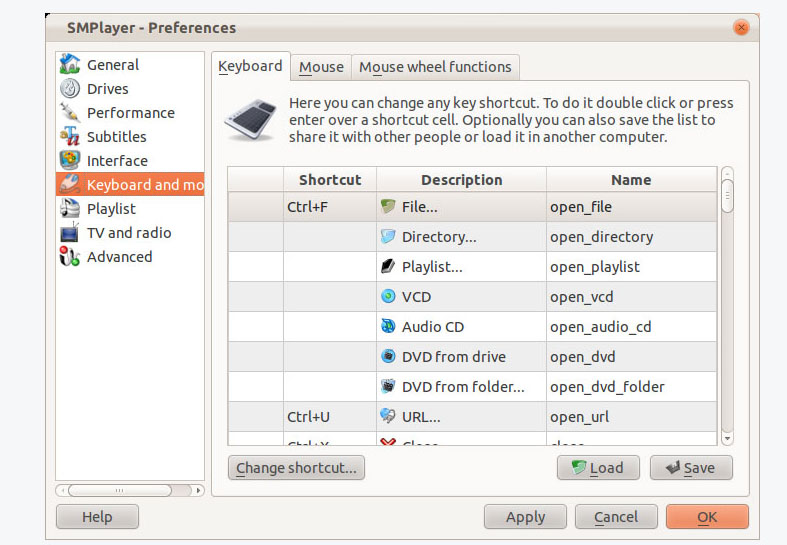Click the Help button
Image resolution: width=787 pixels, height=545 pixels.
(97, 516)
